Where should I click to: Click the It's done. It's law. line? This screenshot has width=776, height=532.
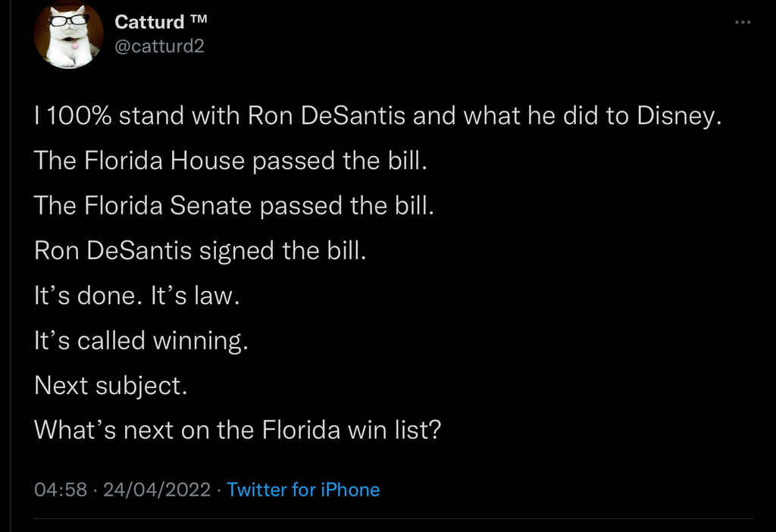136,296
